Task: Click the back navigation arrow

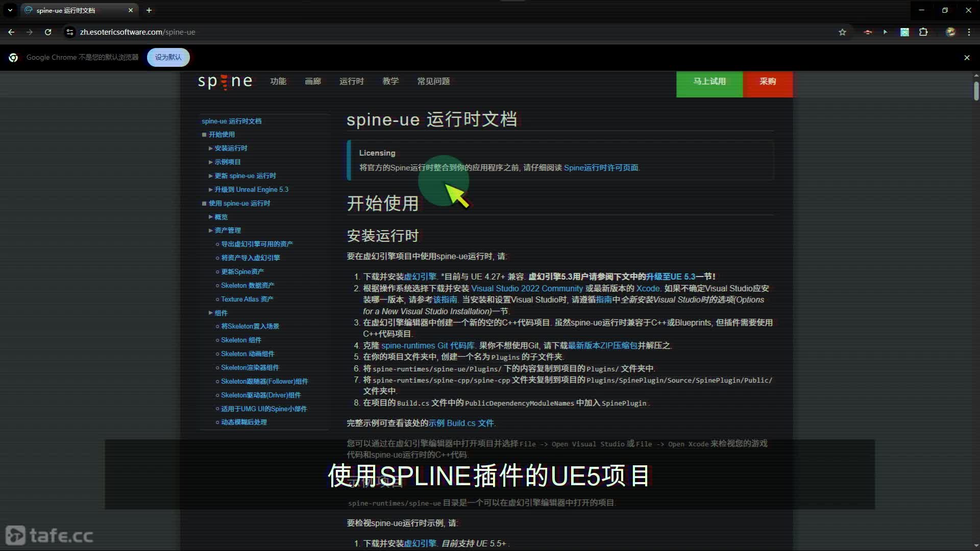Action: (x=11, y=32)
